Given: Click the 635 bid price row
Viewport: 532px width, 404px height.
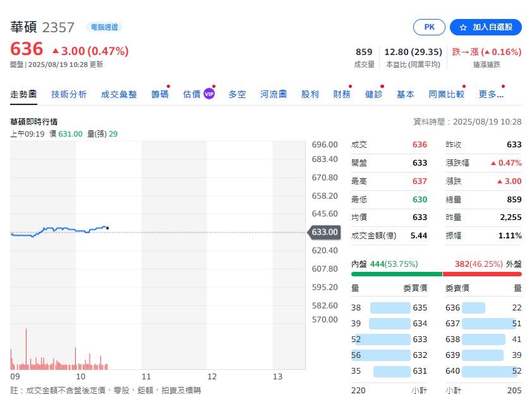Looking at the screenshot, I should tap(389, 308).
